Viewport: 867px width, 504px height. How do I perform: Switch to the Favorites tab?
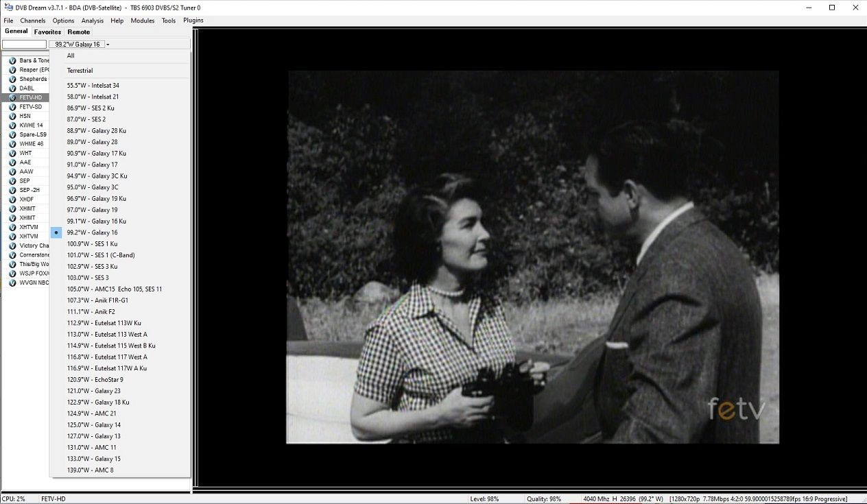[x=48, y=32]
